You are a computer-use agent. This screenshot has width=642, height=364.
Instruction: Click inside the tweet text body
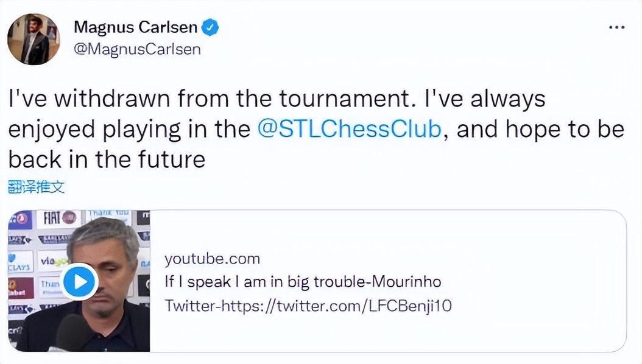pos(274,128)
